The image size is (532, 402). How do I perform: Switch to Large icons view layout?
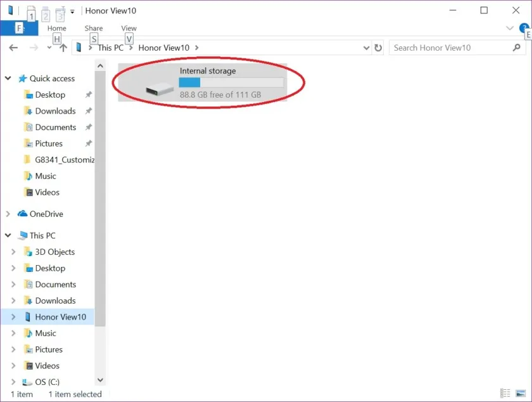521,394
